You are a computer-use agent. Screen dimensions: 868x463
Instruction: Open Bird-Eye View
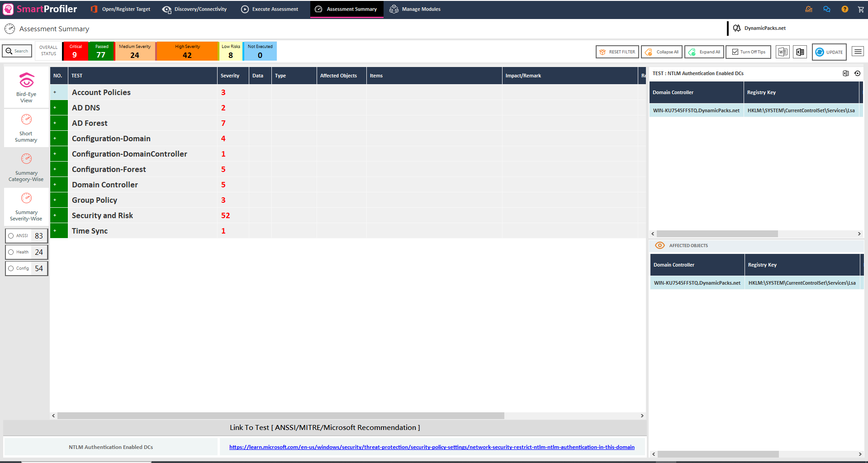tap(26, 87)
